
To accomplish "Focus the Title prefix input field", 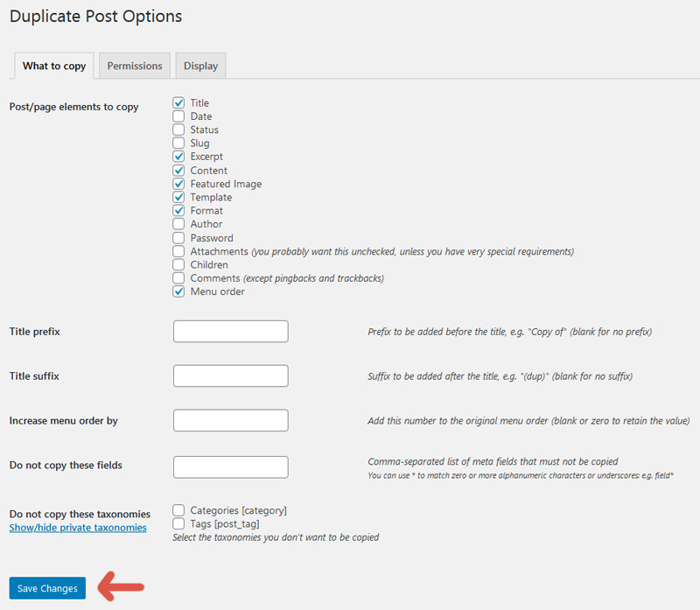I will 231,332.
